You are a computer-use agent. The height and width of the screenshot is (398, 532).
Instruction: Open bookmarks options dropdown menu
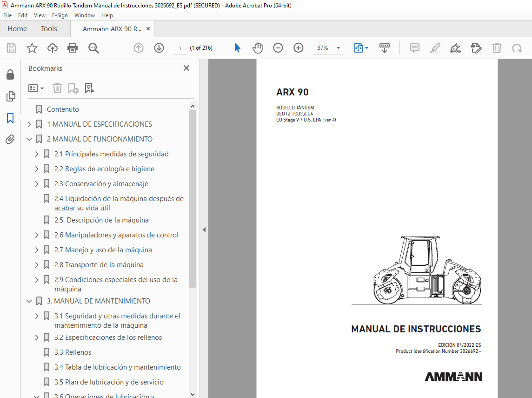[x=36, y=88]
